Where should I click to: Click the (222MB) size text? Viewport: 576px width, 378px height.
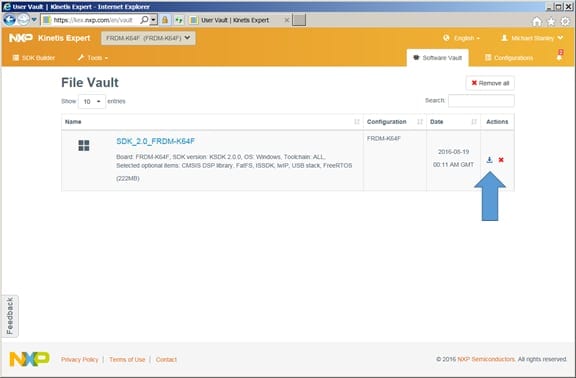click(128, 178)
